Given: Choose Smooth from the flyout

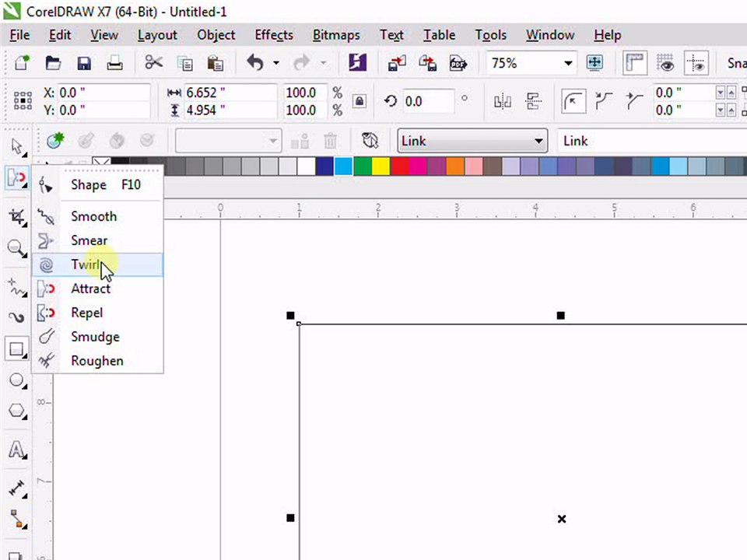Looking at the screenshot, I should tap(98, 217).
